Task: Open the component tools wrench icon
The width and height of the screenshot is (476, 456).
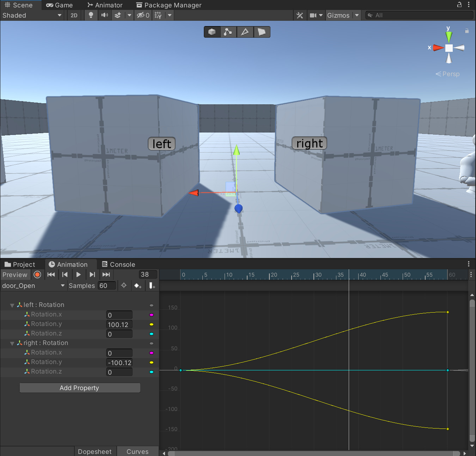Action: point(300,15)
